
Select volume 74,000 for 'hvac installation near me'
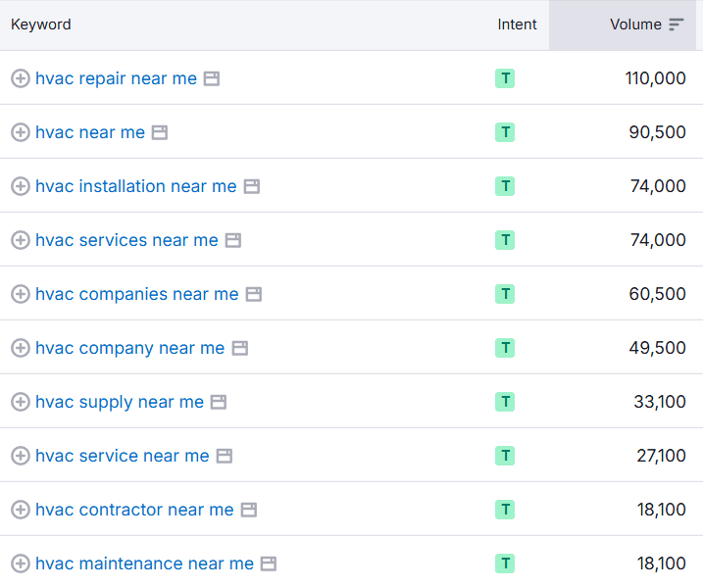658,186
